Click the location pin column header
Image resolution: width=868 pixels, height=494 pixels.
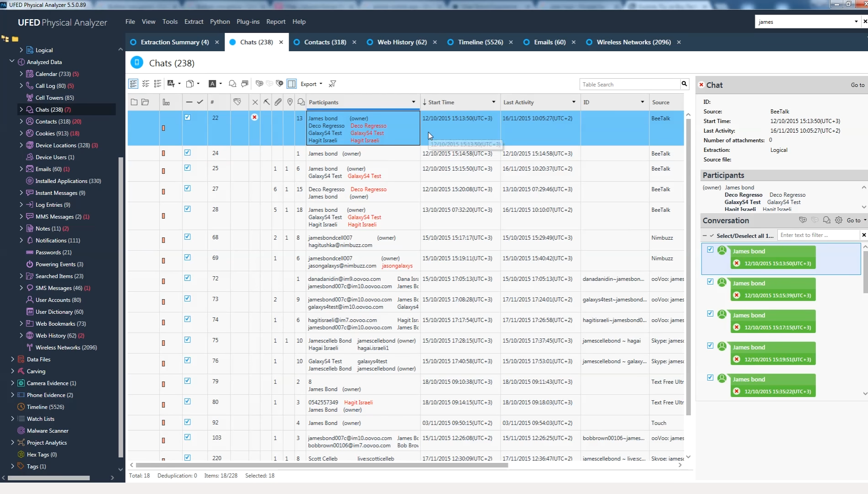(290, 102)
